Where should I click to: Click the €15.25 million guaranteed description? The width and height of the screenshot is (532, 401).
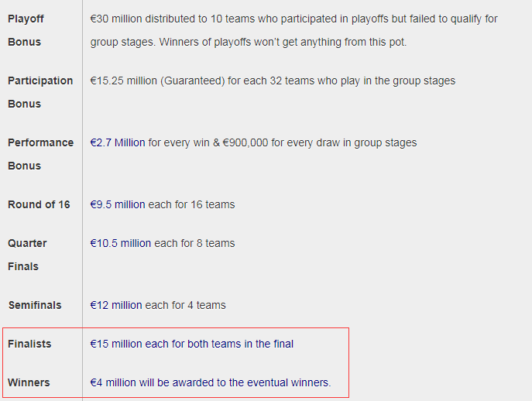273,81
